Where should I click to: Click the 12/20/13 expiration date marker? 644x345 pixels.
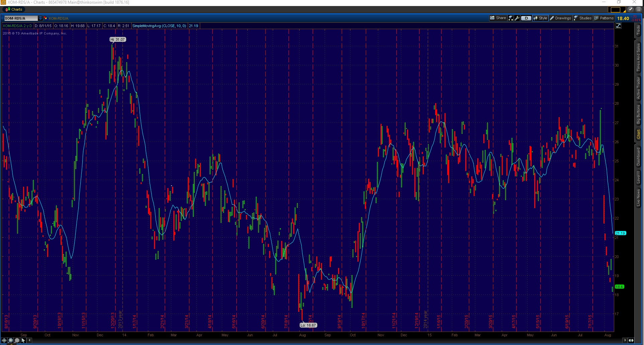pos(113,321)
